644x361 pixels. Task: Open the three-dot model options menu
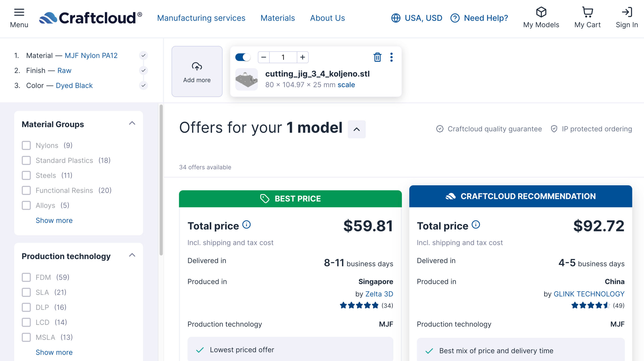(x=391, y=57)
